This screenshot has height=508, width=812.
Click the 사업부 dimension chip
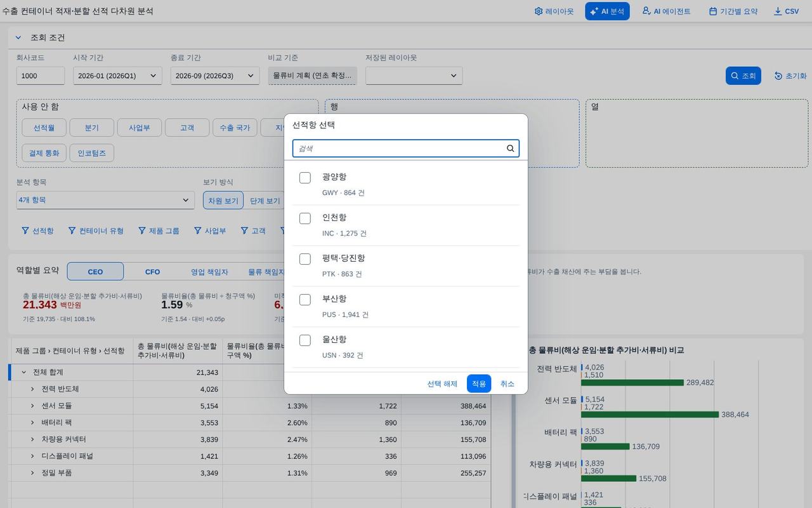140,128
